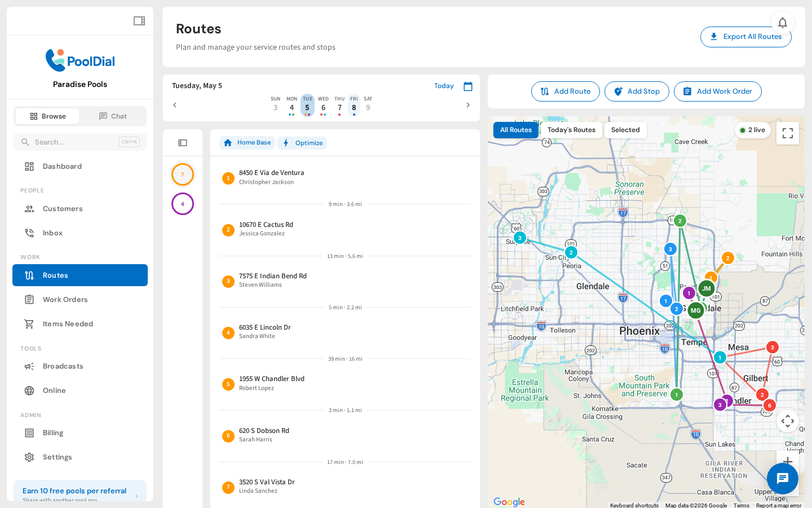Open Inbox page
The width and height of the screenshot is (812, 508).
pos(80,233)
